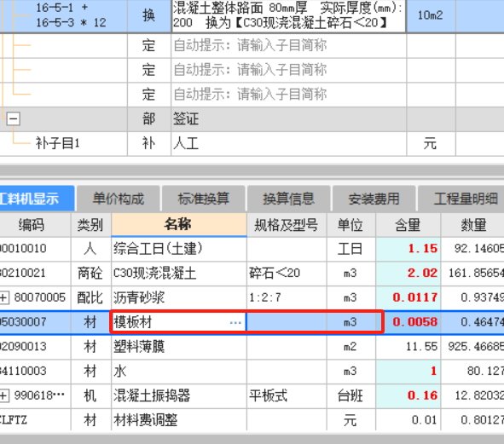Click the 碎石<20 specification cell

pos(287,273)
